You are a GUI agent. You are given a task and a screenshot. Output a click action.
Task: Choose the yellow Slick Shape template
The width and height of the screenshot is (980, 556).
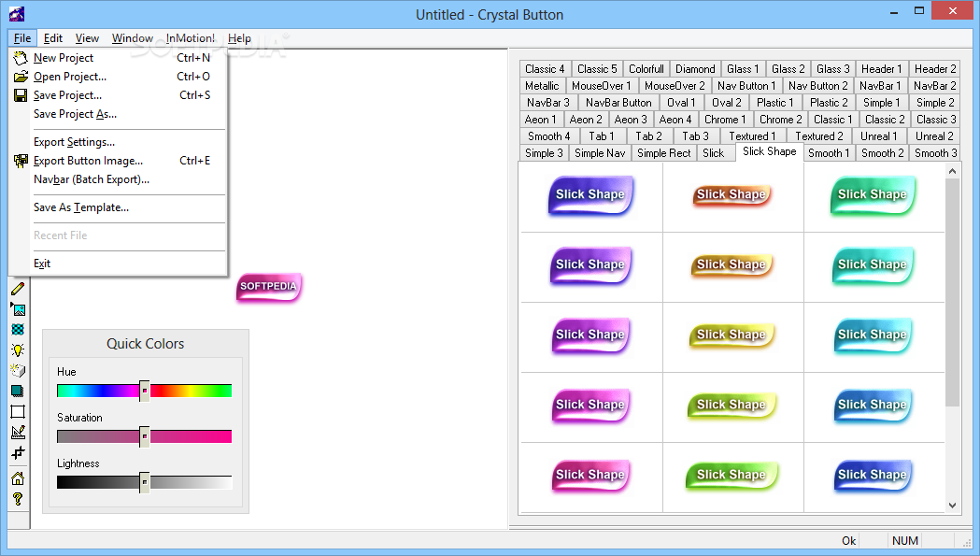tap(731, 335)
